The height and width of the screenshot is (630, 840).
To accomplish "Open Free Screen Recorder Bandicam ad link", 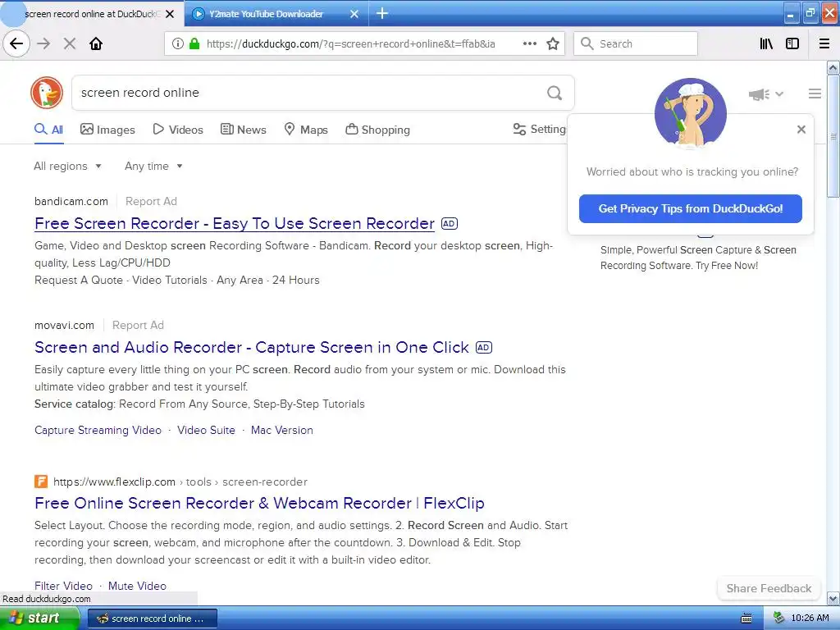I will click(x=234, y=223).
